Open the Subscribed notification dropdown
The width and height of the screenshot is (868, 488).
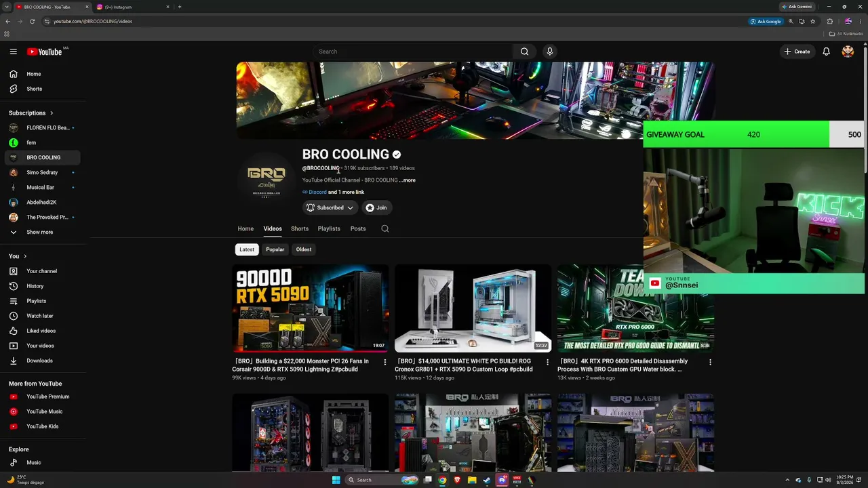pos(330,207)
